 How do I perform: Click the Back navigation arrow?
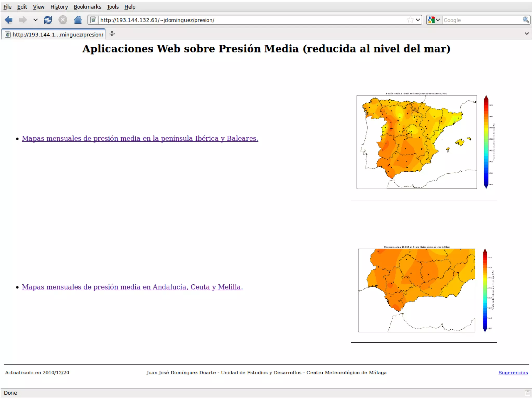(x=9, y=20)
